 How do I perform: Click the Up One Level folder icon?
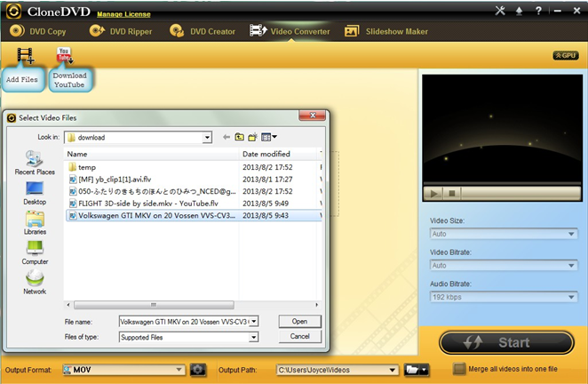click(x=239, y=137)
